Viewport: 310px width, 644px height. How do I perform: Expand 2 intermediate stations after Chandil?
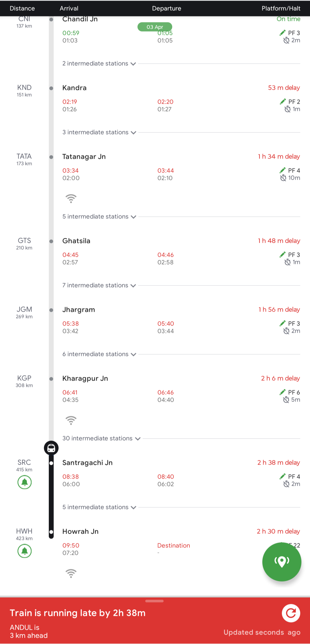[99, 64]
